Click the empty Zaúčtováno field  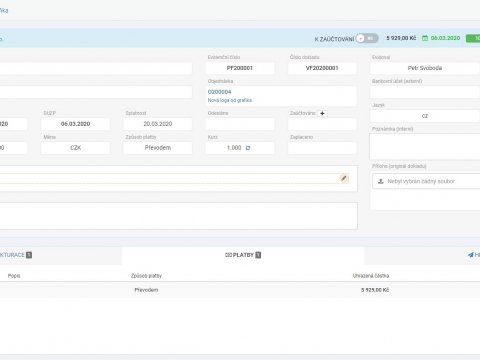point(322,124)
